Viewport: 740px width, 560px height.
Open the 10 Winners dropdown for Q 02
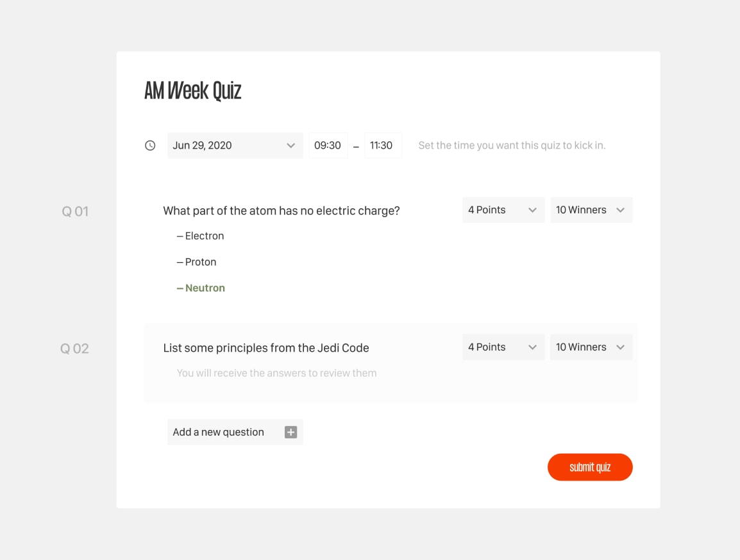pyautogui.click(x=591, y=347)
